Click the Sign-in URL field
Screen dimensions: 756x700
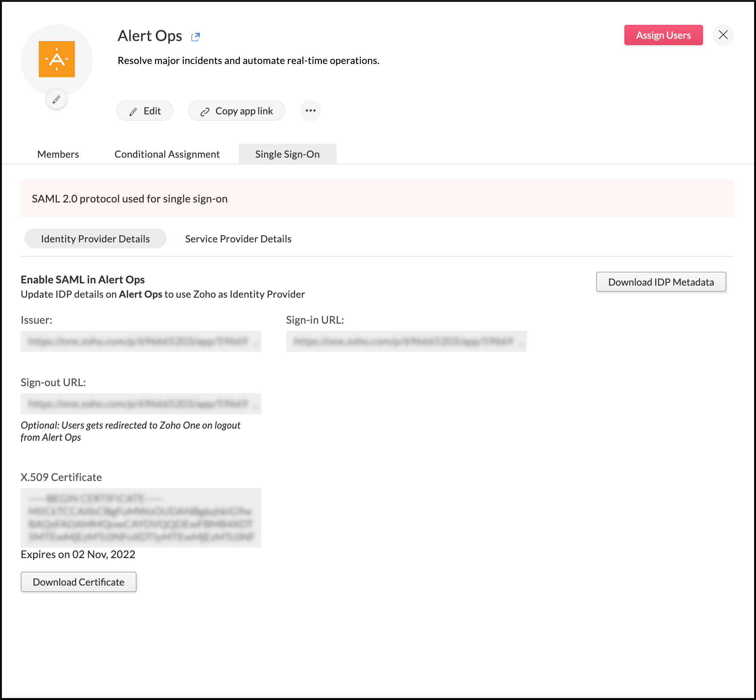click(406, 341)
